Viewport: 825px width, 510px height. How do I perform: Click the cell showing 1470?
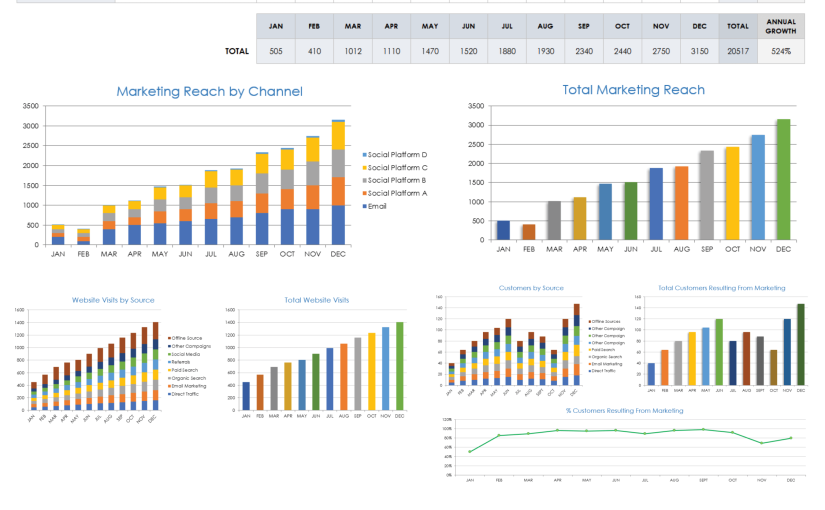pyautogui.click(x=430, y=51)
